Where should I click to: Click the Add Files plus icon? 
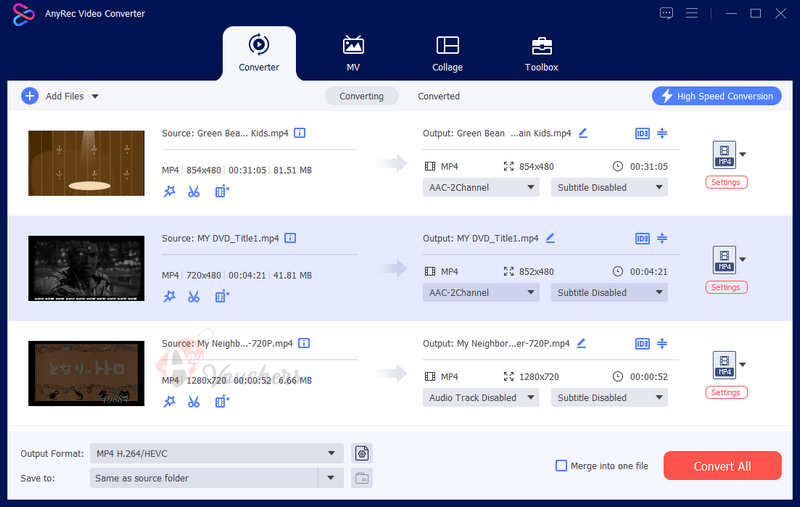pyautogui.click(x=30, y=96)
